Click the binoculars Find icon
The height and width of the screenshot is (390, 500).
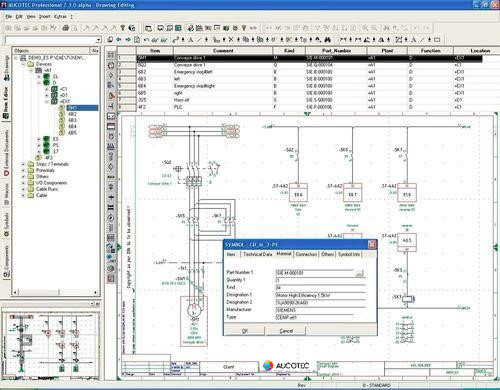[328, 40]
